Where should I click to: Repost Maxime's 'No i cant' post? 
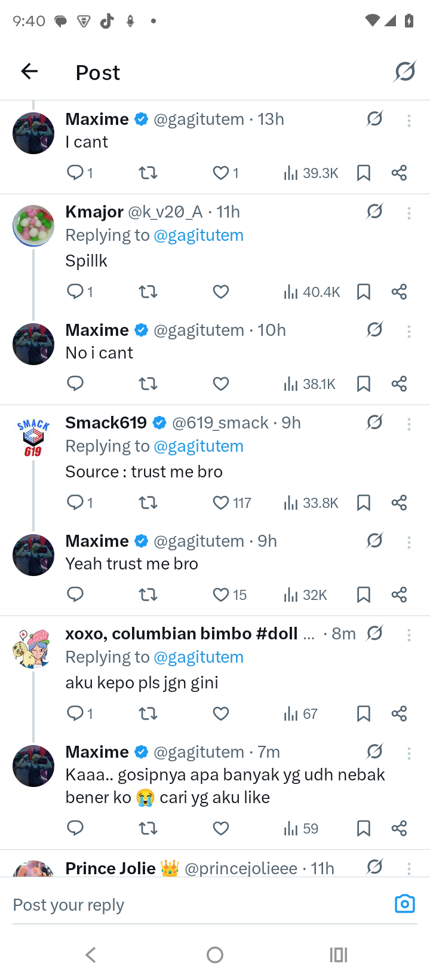pos(148,384)
